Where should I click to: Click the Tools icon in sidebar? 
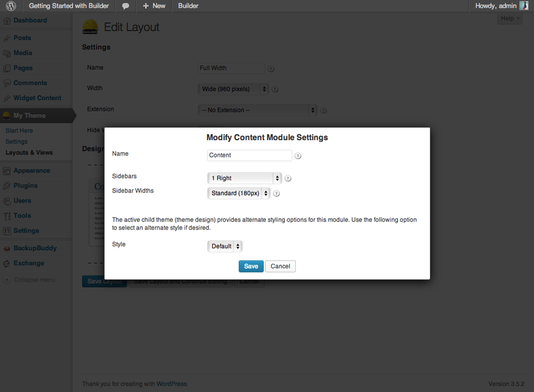point(7,216)
